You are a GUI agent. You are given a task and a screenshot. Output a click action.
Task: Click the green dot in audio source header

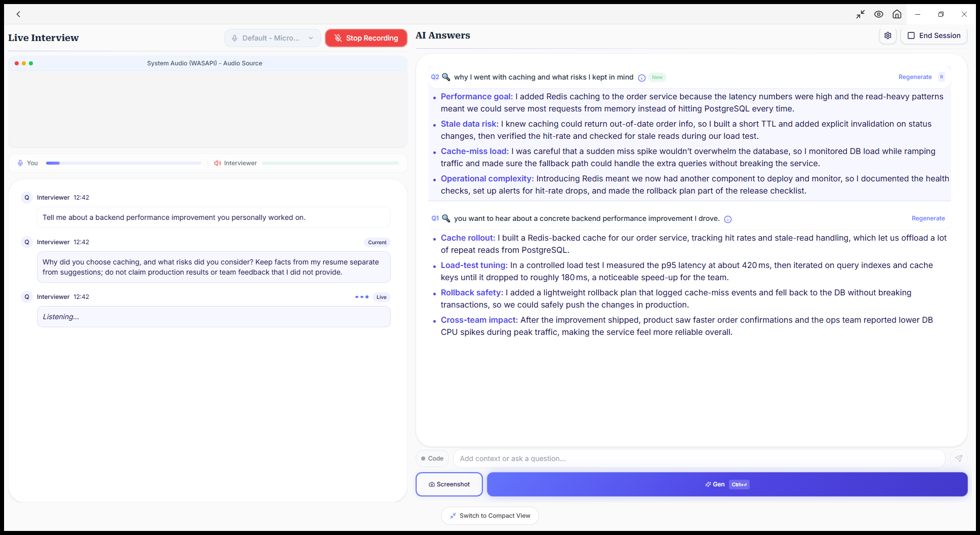(x=31, y=63)
